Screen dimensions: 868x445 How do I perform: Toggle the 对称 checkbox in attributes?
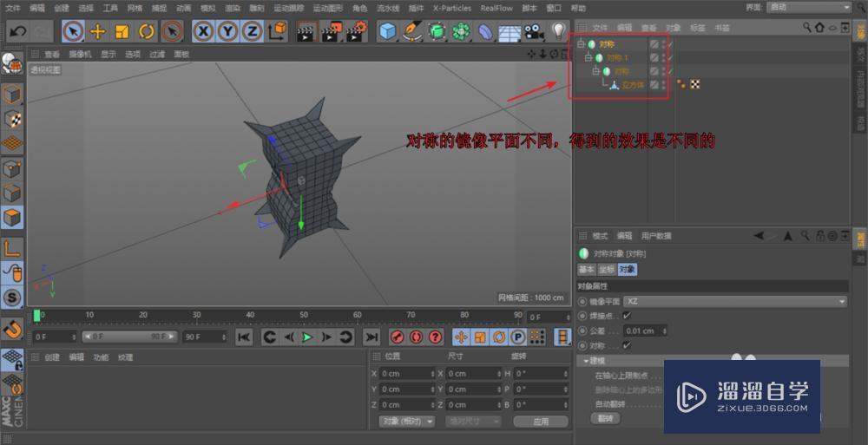click(x=627, y=345)
